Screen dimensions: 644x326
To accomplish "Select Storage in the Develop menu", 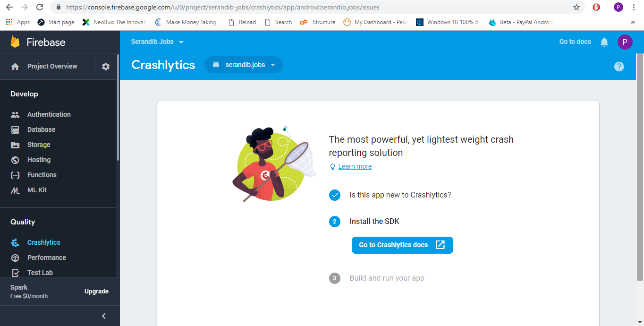I will point(39,145).
